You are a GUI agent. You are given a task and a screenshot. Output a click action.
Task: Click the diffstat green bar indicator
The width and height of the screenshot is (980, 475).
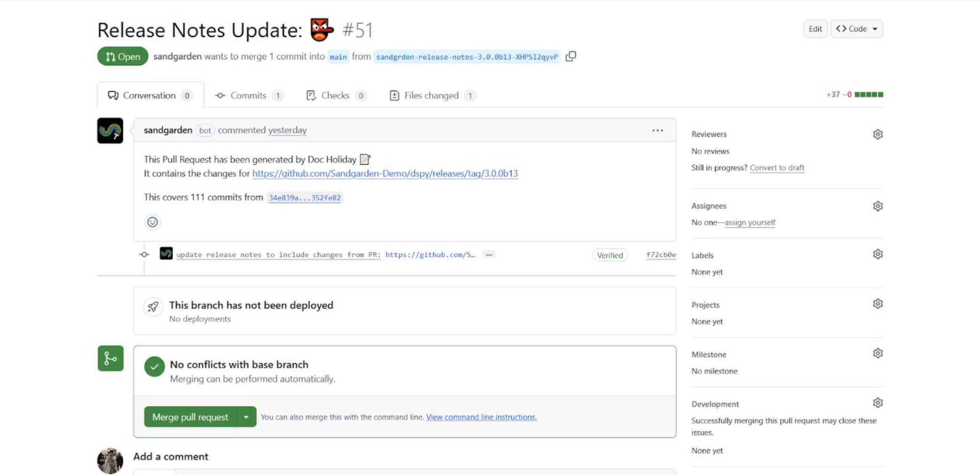(869, 94)
